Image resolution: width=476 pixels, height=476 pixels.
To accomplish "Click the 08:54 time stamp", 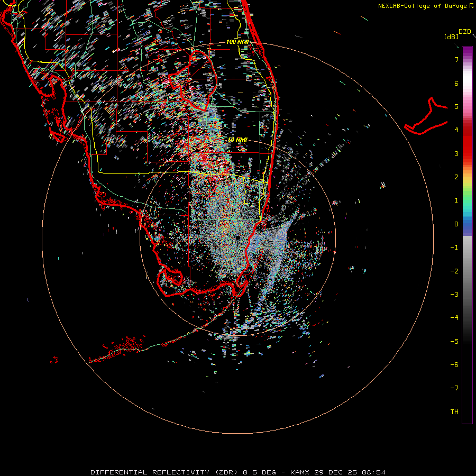I will [374, 472].
